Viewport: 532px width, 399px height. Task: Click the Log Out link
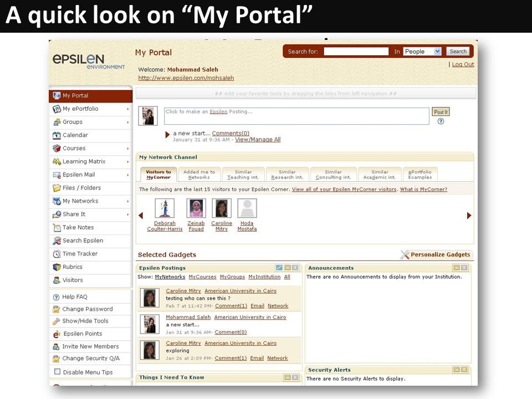tap(463, 64)
